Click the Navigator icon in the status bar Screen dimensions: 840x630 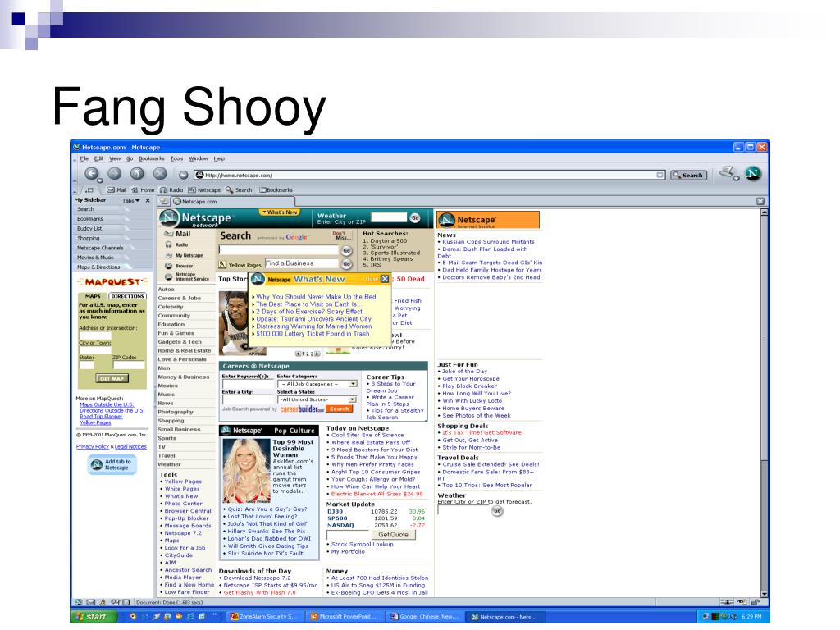point(78,602)
